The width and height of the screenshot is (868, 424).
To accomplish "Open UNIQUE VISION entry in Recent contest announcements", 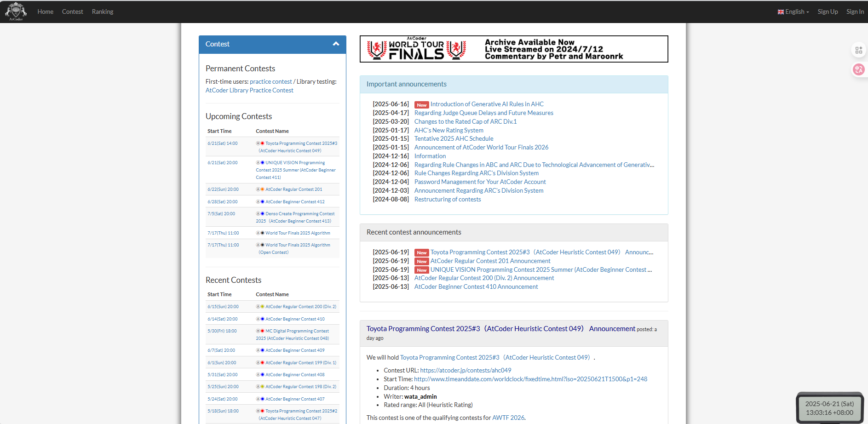I will pos(541,270).
